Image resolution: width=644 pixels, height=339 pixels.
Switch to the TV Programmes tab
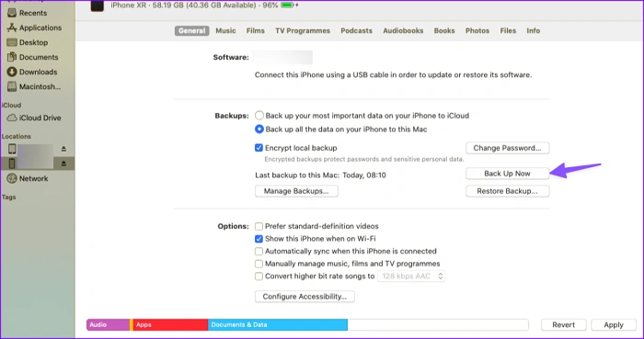click(x=303, y=30)
